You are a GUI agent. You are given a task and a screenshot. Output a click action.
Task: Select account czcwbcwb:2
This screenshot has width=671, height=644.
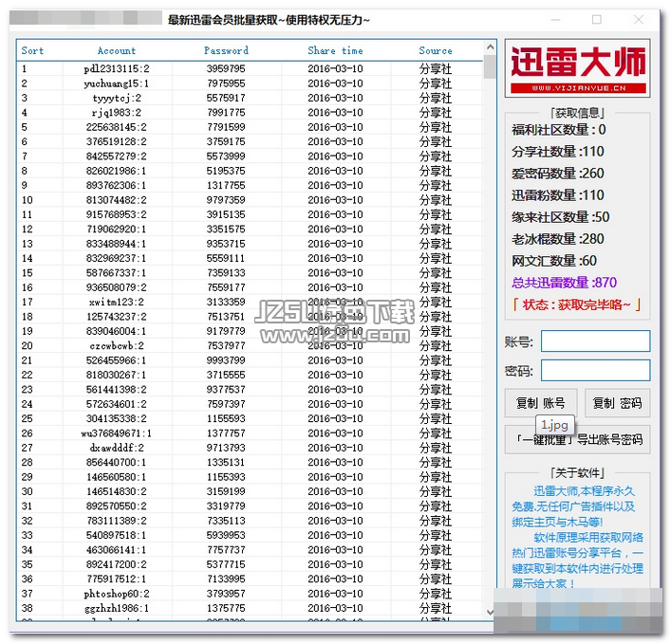[117, 345]
